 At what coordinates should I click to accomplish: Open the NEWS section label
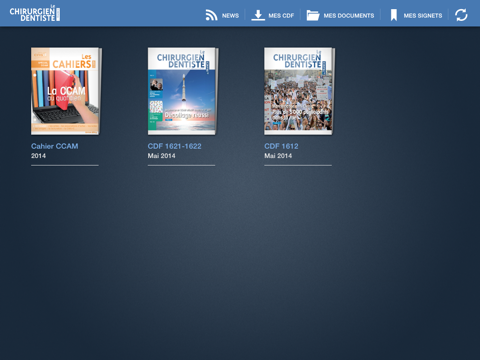coord(230,16)
